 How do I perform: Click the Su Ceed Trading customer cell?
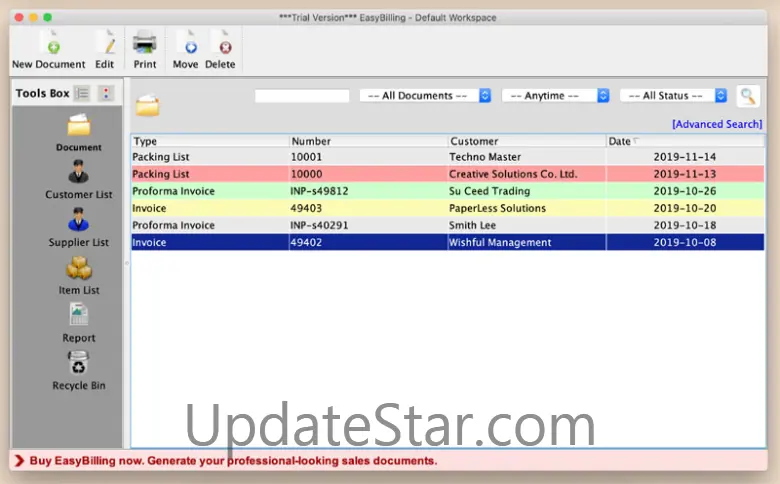[527, 191]
